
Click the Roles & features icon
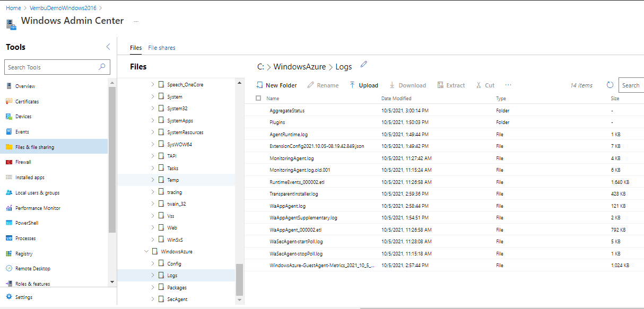[x=9, y=284]
